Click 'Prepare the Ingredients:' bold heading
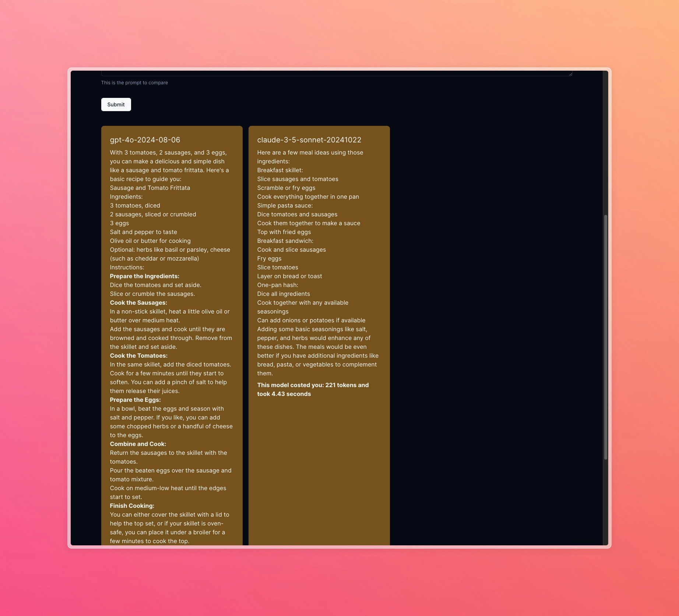Viewport: 679px width, 616px height. click(144, 276)
